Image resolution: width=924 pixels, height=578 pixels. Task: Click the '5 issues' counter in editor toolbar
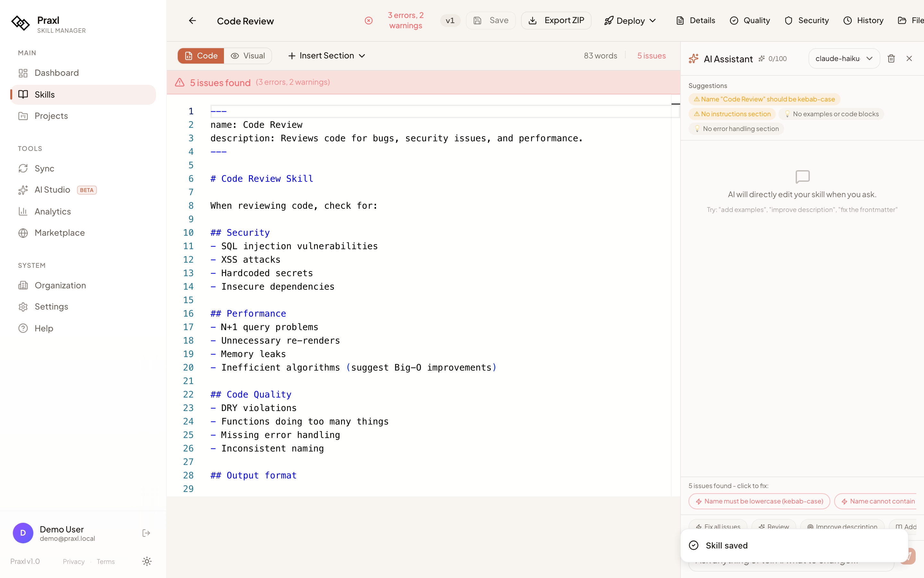click(x=651, y=56)
